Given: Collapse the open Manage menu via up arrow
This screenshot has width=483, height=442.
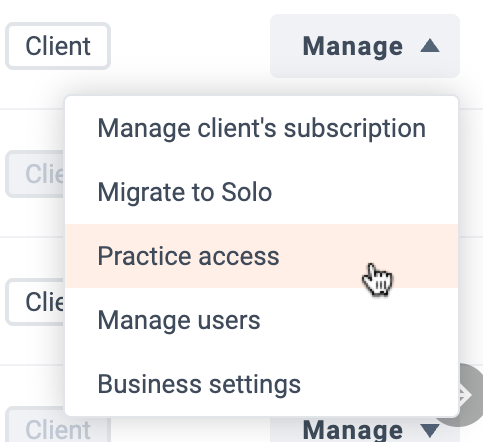Looking at the screenshot, I should pos(430,46).
